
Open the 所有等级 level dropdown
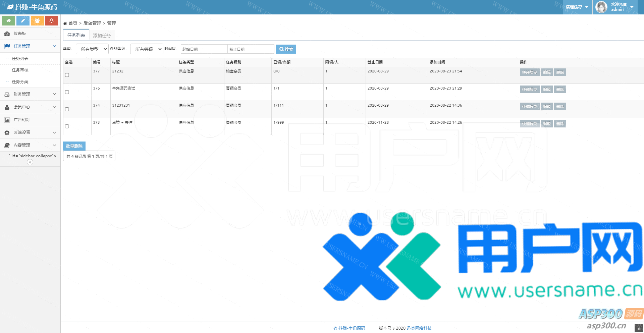coord(147,49)
